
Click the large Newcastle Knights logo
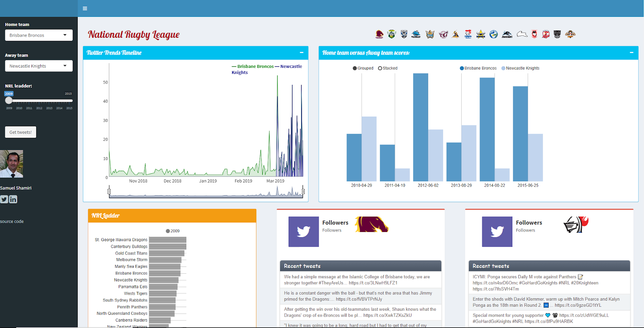[x=576, y=224]
